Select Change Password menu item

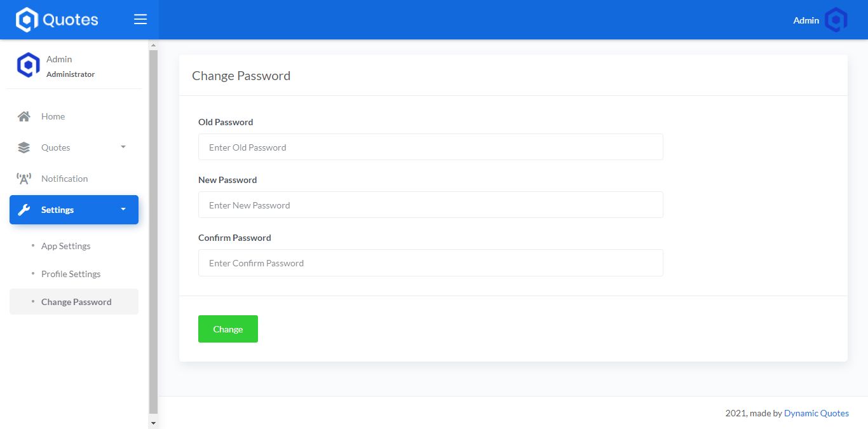76,302
